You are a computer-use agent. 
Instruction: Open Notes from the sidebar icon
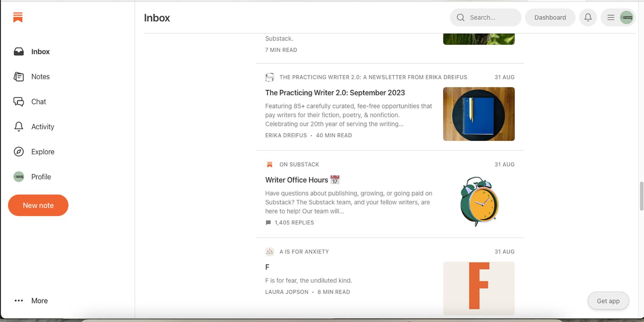pyautogui.click(x=19, y=77)
